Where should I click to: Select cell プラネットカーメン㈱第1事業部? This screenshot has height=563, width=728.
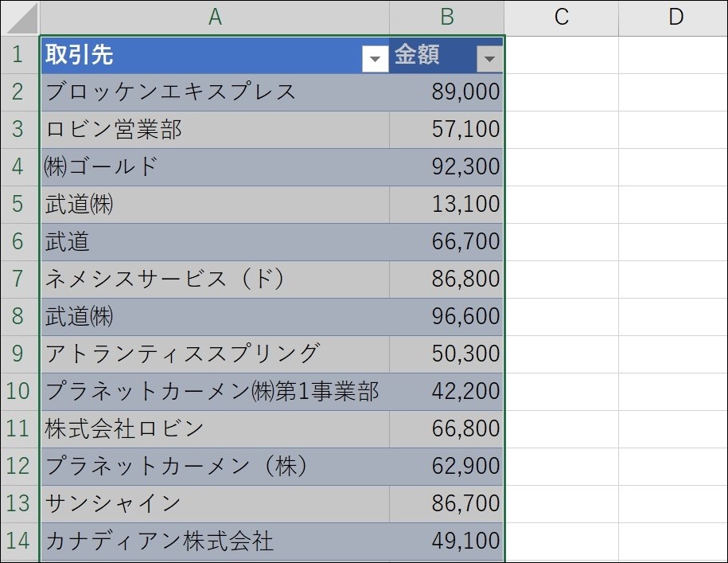click(215, 392)
